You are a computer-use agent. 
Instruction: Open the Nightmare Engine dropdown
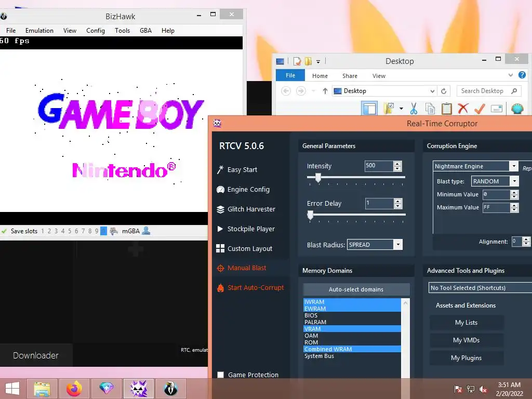(514, 166)
